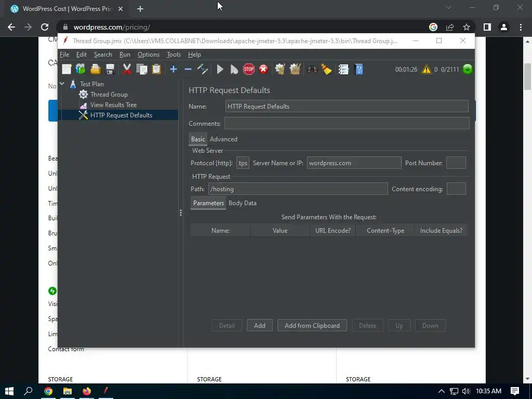Bookmark this page with star icon
The image size is (532, 399).
(x=467, y=27)
